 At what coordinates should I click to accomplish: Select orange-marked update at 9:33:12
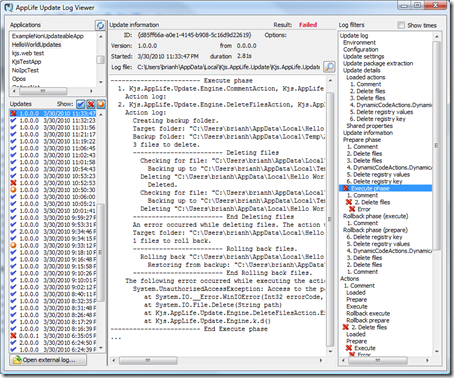(x=53, y=245)
